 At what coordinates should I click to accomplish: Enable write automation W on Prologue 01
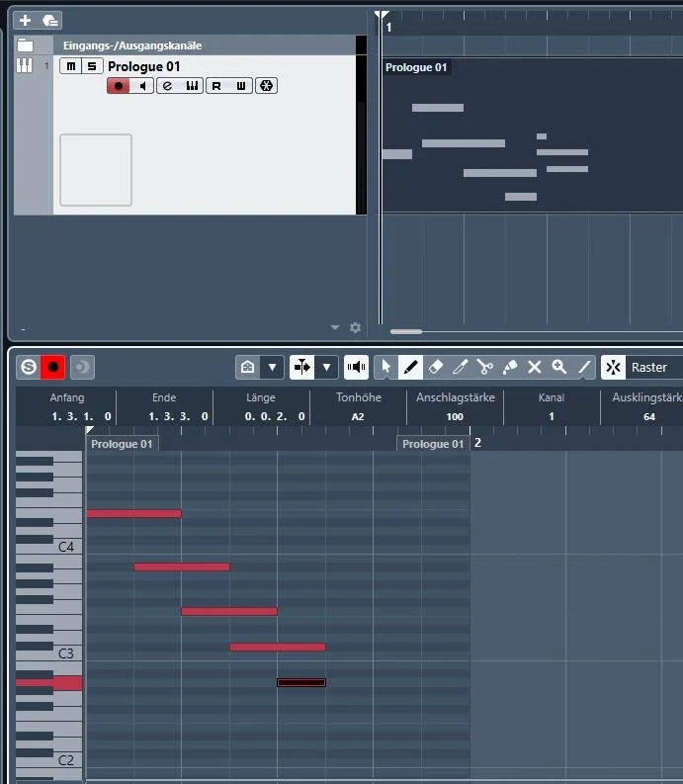pyautogui.click(x=241, y=86)
